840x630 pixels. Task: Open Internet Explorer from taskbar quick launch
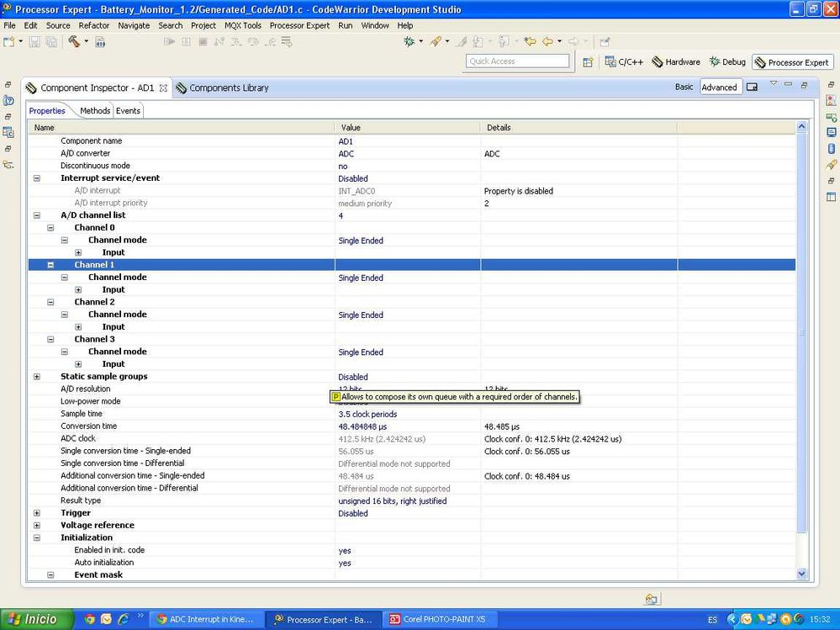point(124,619)
